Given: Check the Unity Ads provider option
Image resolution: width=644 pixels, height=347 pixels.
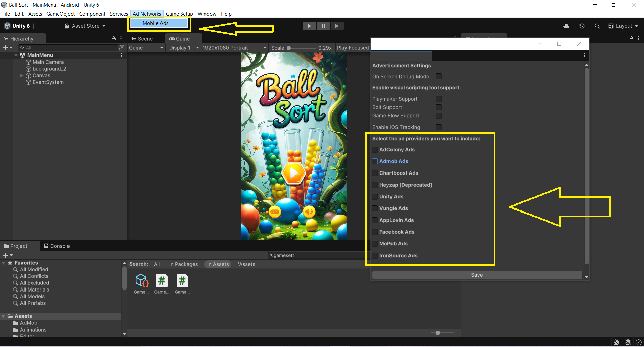Looking at the screenshot, I should (x=375, y=197).
